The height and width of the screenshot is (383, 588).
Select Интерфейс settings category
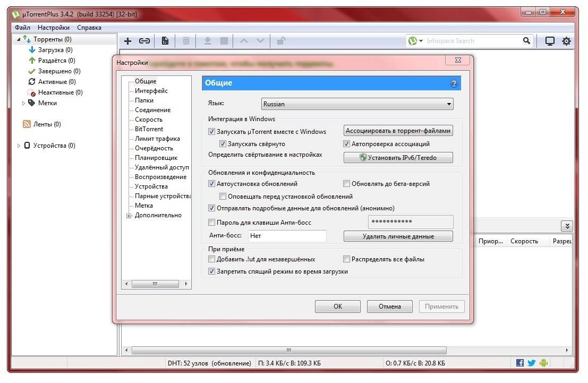pyautogui.click(x=151, y=91)
